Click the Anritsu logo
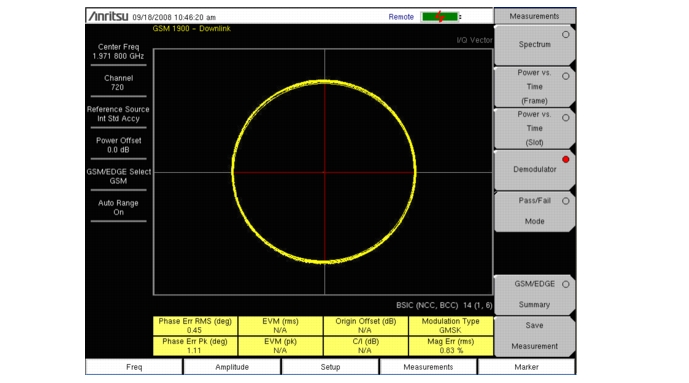 click(109, 16)
